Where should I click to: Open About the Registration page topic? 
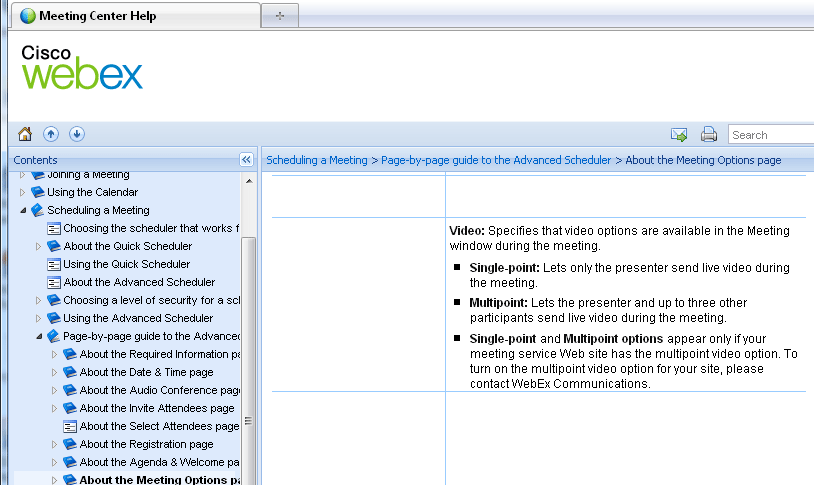tap(146, 444)
